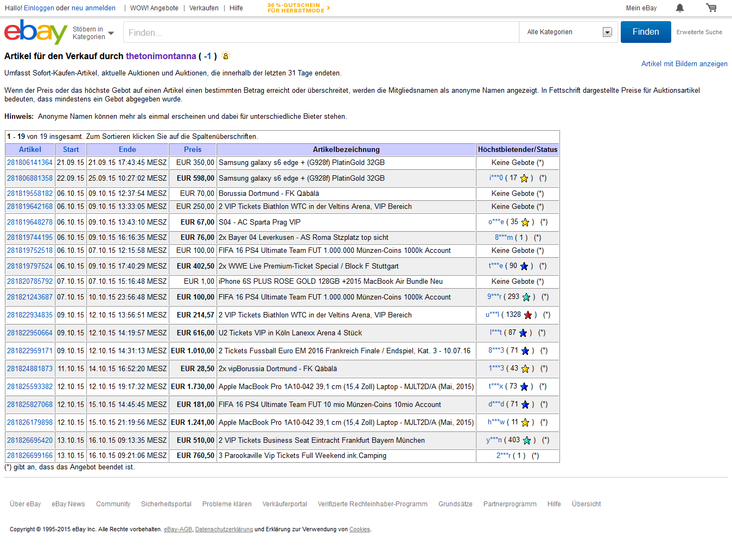Open Verkäuferportal footer link
The width and height of the screenshot is (732, 560).
[x=285, y=504]
